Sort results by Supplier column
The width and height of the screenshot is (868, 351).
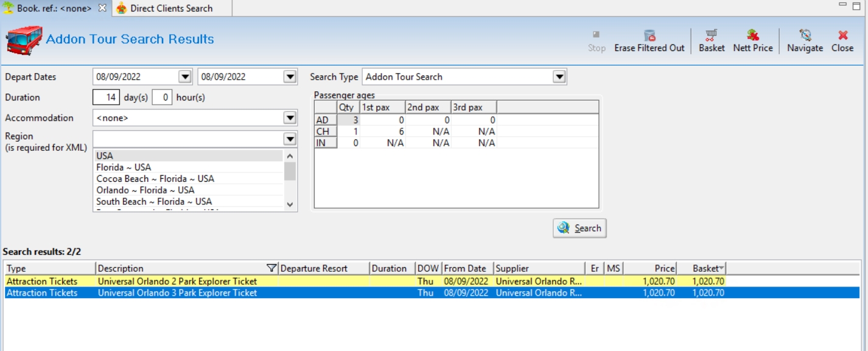click(x=539, y=268)
